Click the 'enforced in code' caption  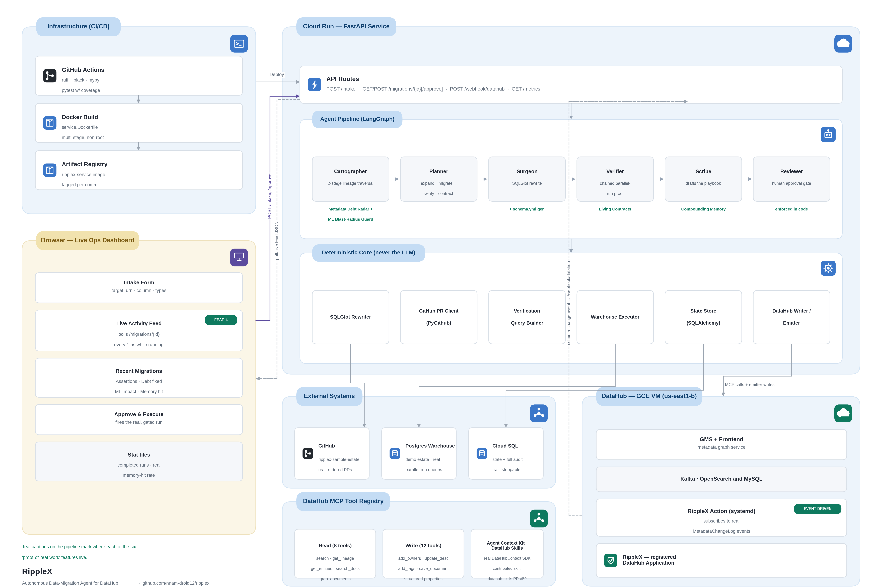pos(792,209)
